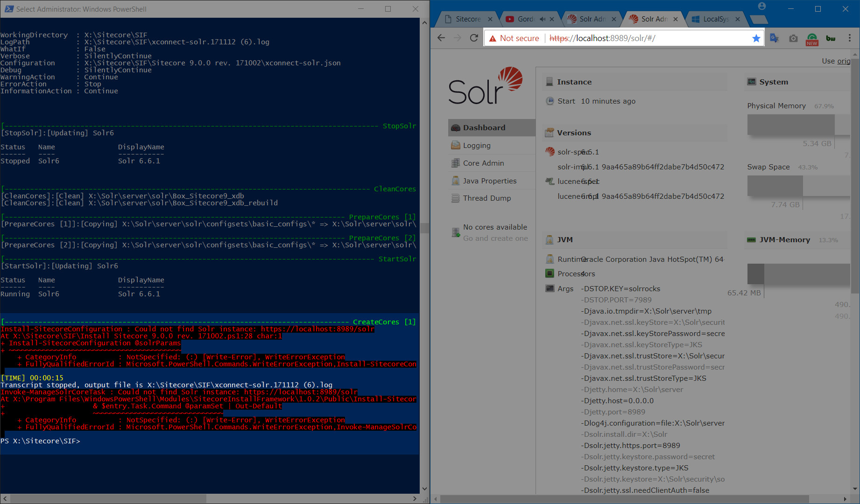Click 'Start 10 minutes ago' text
Viewport: 860px width, 504px height.
point(596,101)
